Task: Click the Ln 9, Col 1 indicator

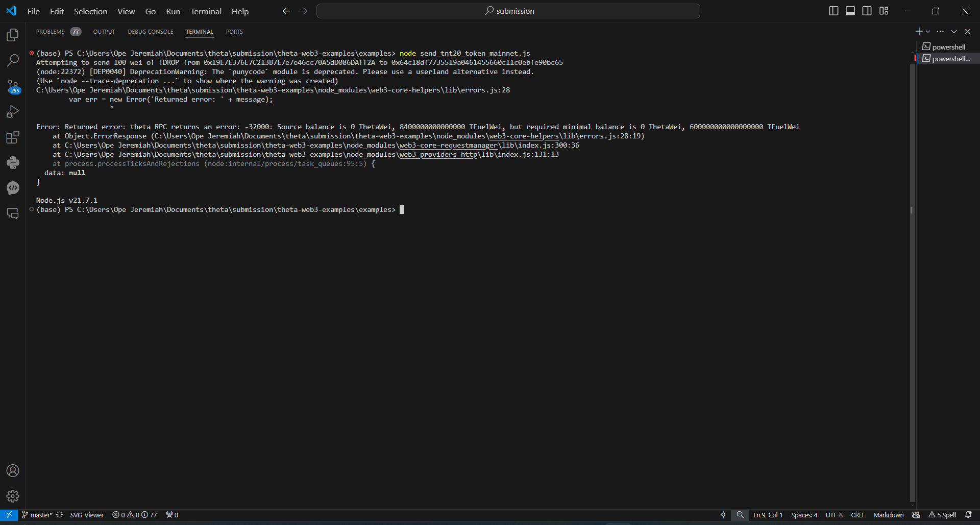Action: pyautogui.click(x=768, y=515)
